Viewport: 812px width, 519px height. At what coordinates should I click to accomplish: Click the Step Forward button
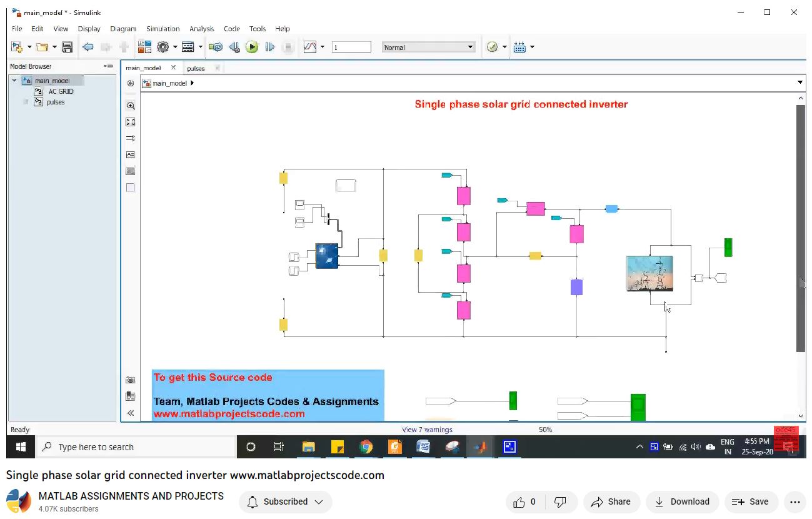[x=270, y=47]
